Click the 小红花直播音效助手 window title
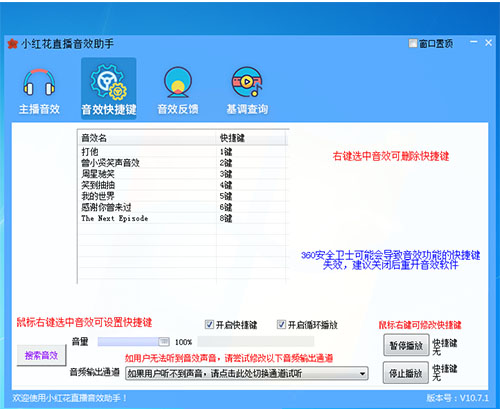Screen dimensions: 500x409 (x=67, y=44)
